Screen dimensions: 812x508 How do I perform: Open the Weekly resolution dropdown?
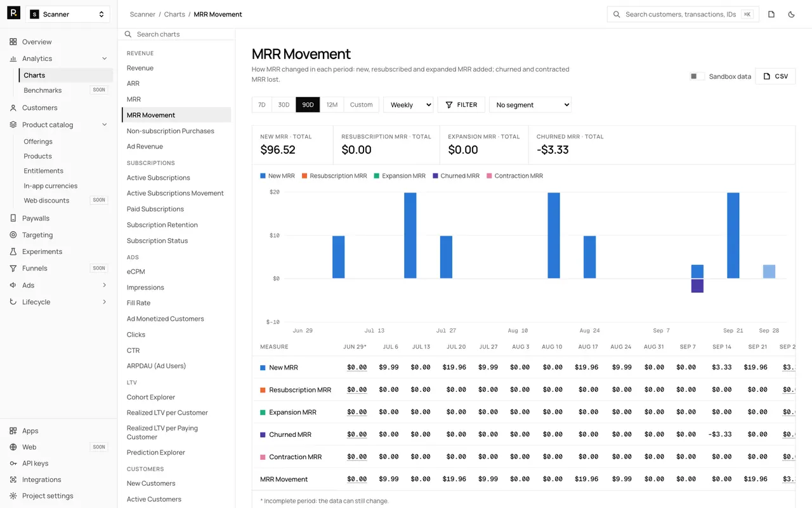[x=409, y=105]
